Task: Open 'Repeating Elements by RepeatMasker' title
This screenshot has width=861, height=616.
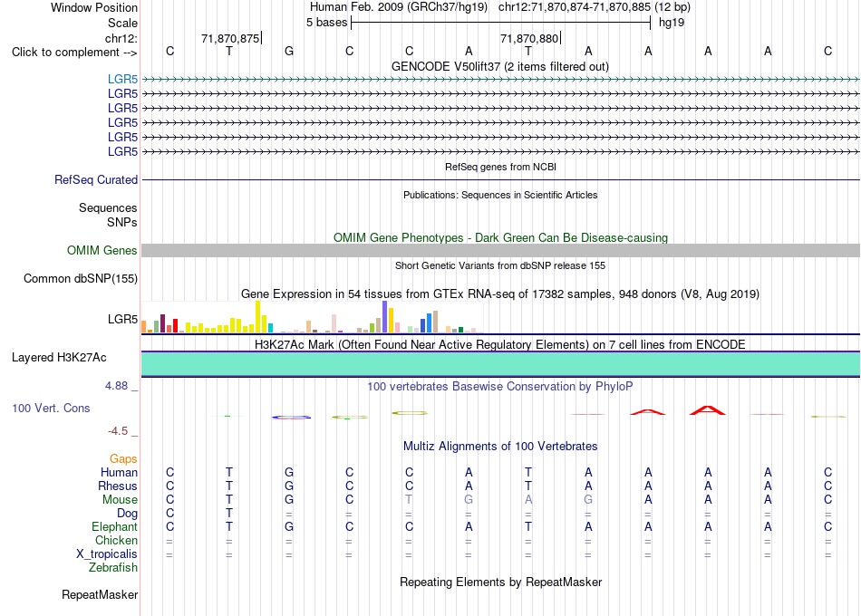Action: (501, 582)
